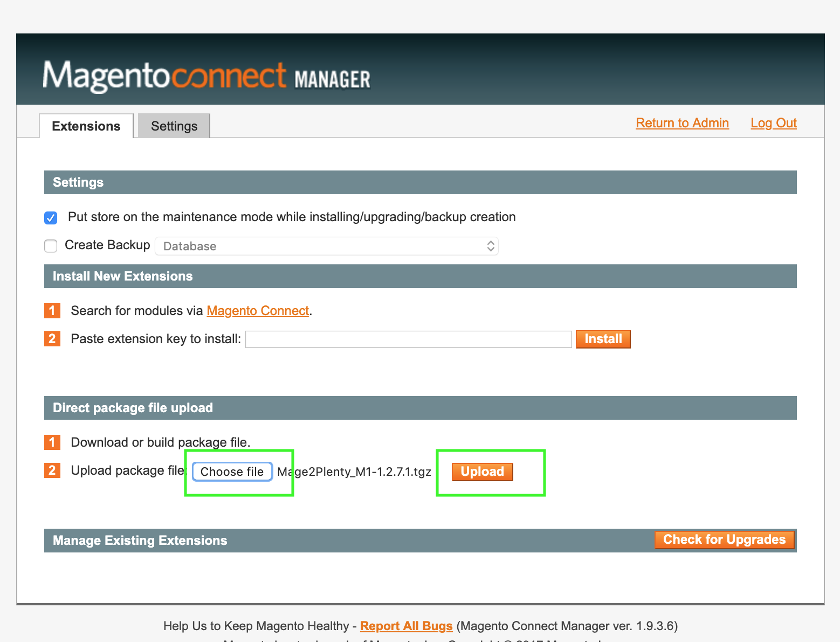Open the Magento Connect link
Viewport: 840px width, 642px height.
tap(258, 311)
